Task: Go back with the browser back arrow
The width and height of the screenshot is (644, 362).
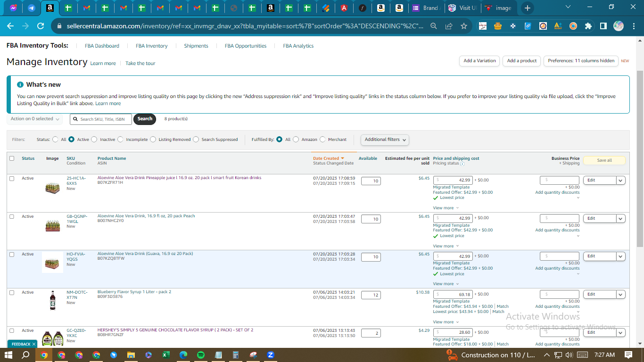Action: point(10,26)
